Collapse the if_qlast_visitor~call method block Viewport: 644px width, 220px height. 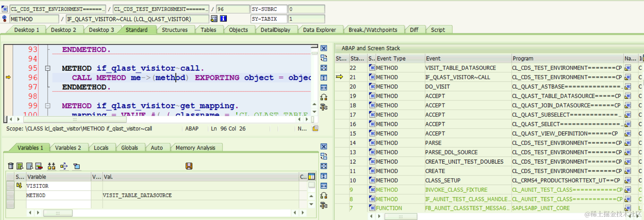pos(48,68)
